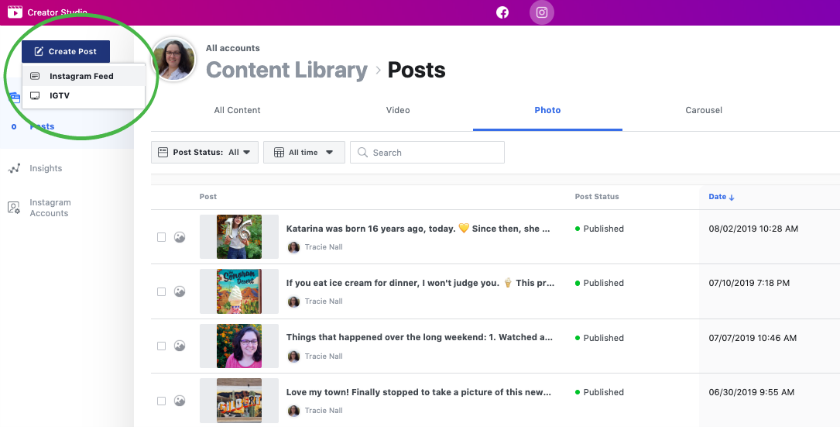Click the Published status on the Katarina row
The image size is (840, 427).
[599, 229]
